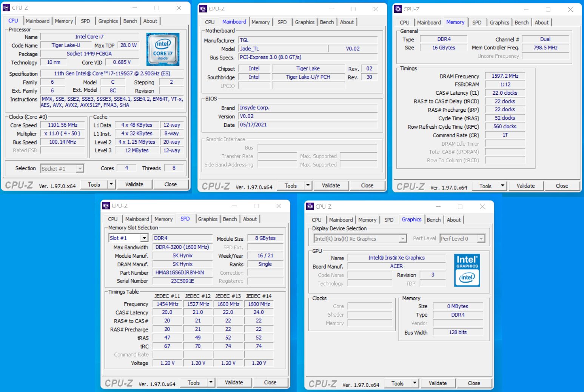Click the JEDEC #14 CAS latency 24.0 cell

tap(259, 312)
